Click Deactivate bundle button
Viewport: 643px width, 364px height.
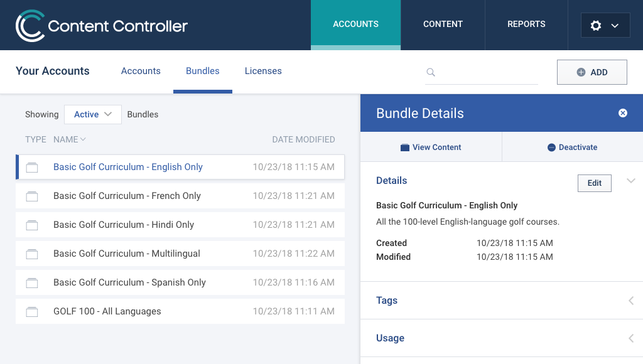573,147
